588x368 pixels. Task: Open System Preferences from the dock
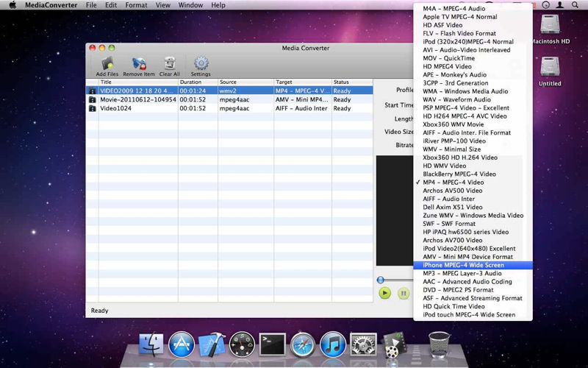click(363, 344)
